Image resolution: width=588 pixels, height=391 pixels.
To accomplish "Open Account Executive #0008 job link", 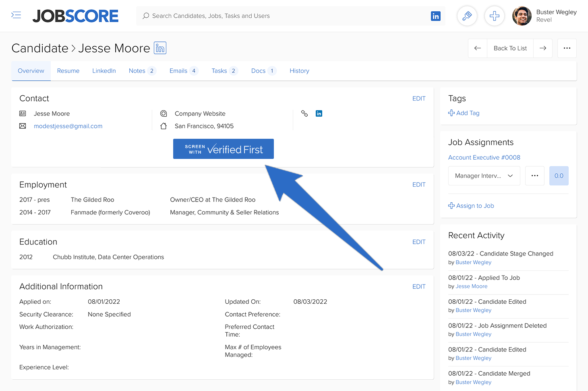I will (484, 157).
